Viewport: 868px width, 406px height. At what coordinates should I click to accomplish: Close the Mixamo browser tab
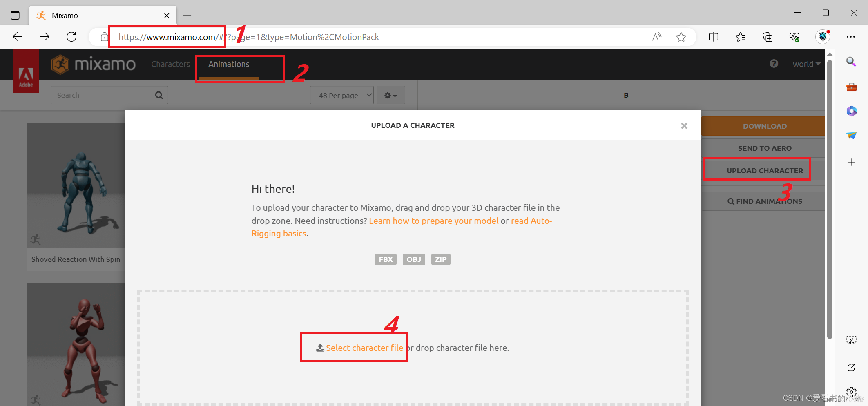[x=167, y=16]
